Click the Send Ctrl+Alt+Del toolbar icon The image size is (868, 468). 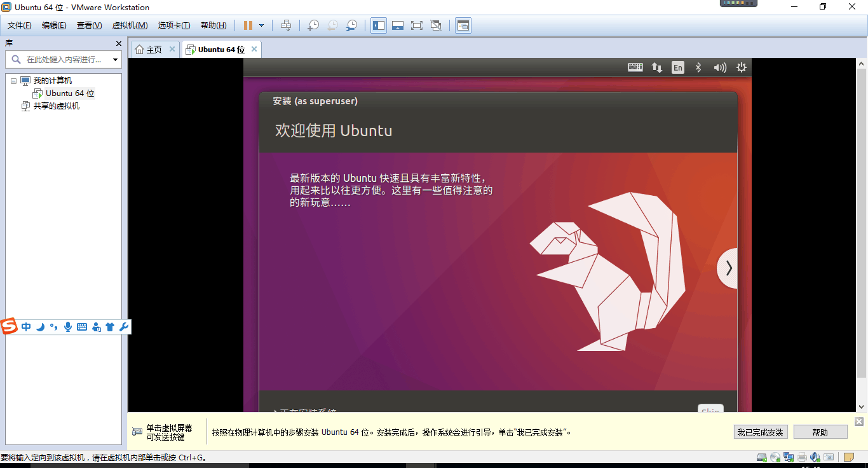pos(286,25)
